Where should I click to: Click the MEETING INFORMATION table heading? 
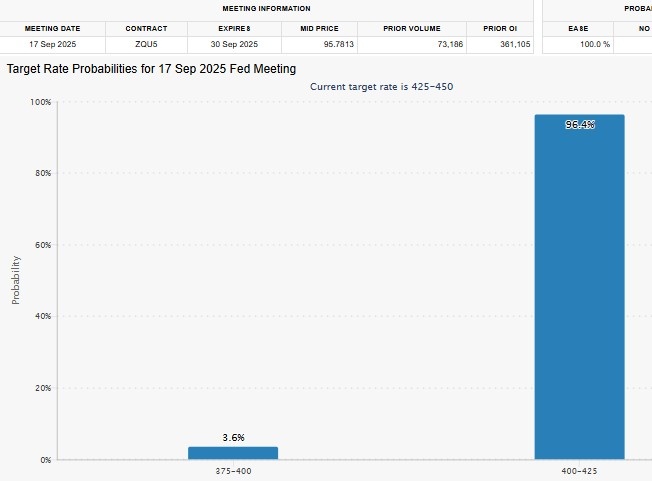(266, 8)
